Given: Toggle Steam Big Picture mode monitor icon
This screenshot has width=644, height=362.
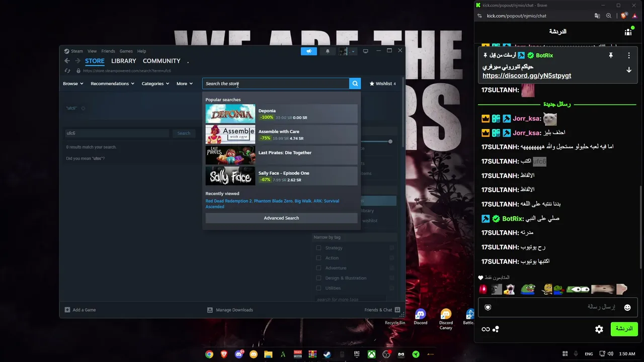Looking at the screenshot, I should pyautogui.click(x=366, y=51).
